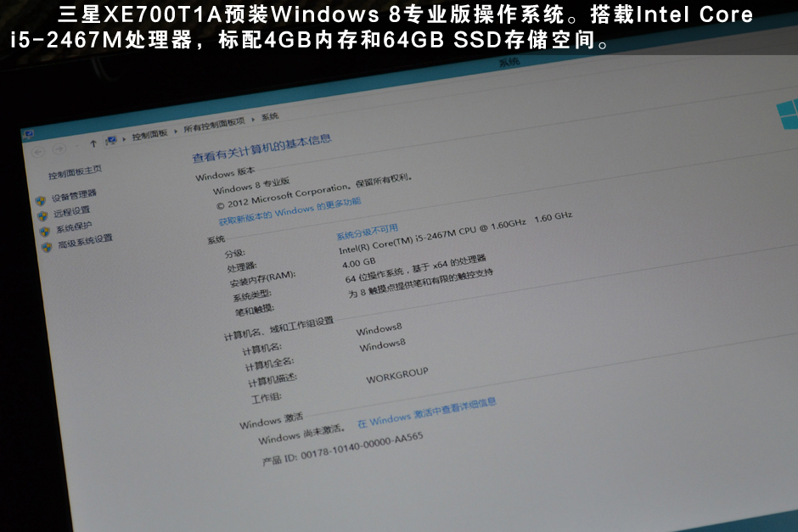798x532 pixels.
Task: Click the shield icon beside 设备管理器
Action: (x=40, y=200)
